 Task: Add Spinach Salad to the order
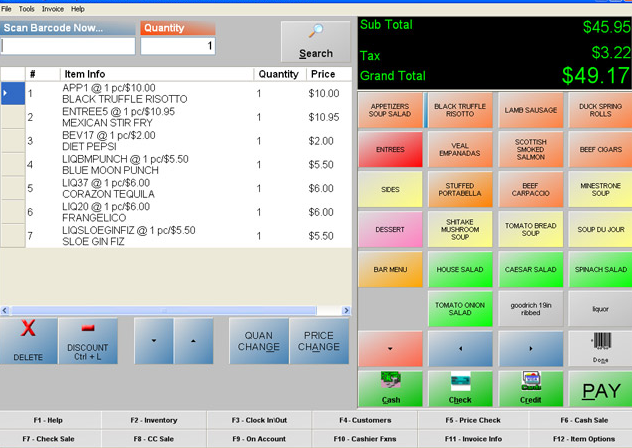(600, 269)
